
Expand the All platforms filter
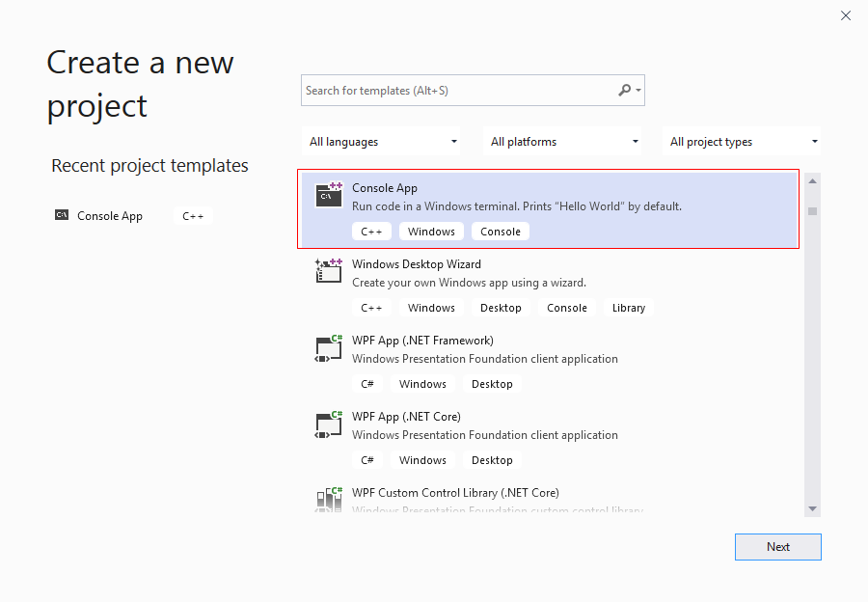(563, 142)
